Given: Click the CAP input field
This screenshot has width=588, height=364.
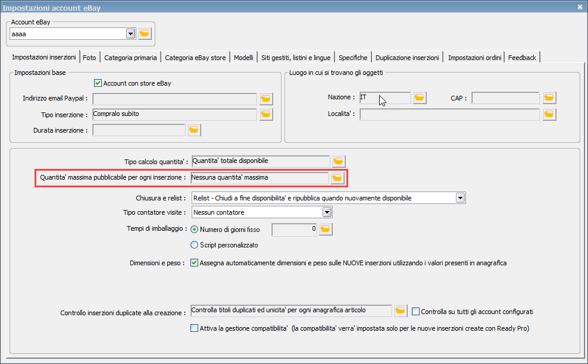Looking at the screenshot, I should [x=505, y=98].
